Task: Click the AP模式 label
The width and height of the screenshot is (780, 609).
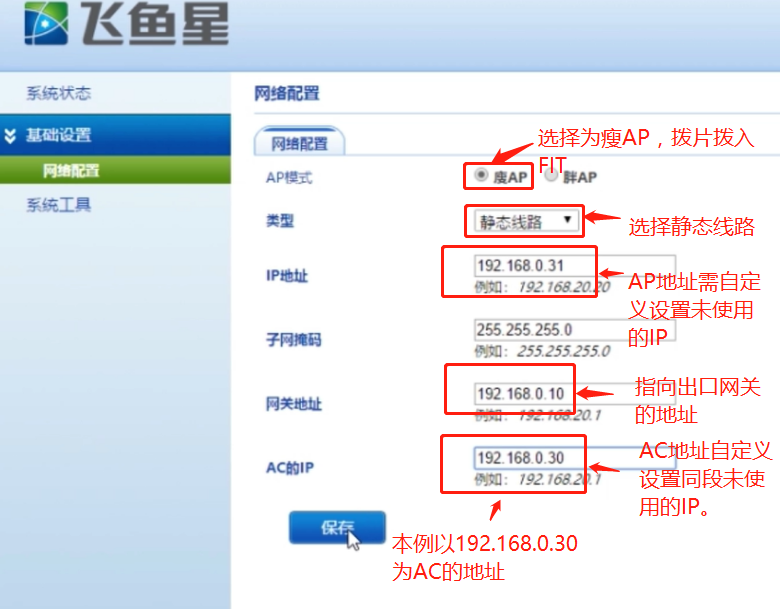Action: click(289, 178)
